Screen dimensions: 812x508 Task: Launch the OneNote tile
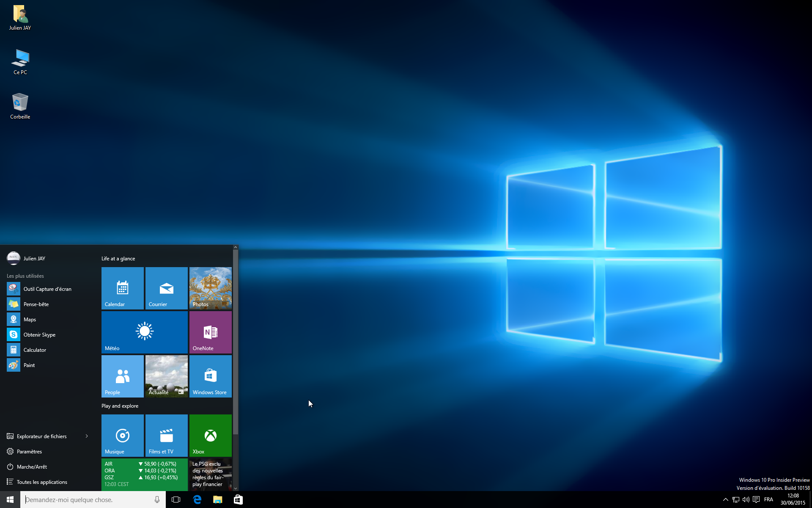pyautogui.click(x=211, y=332)
